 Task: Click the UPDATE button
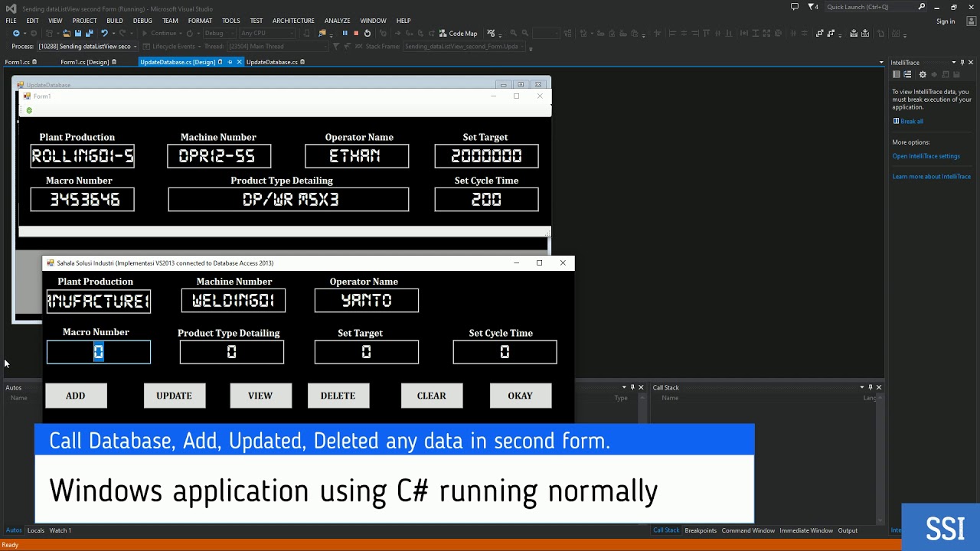(175, 396)
